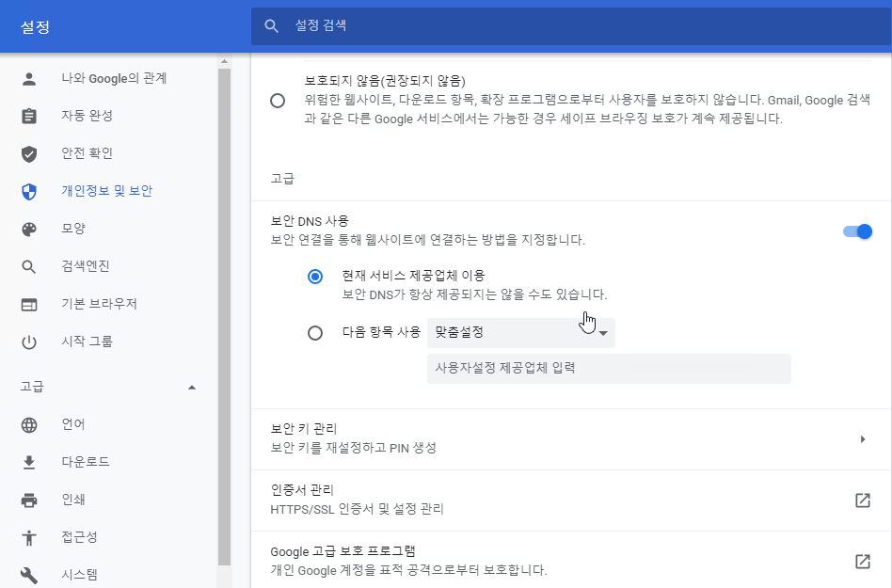This screenshot has width=892, height=588.
Task: Click the wrench icon for 시스템
Action: coord(29,576)
